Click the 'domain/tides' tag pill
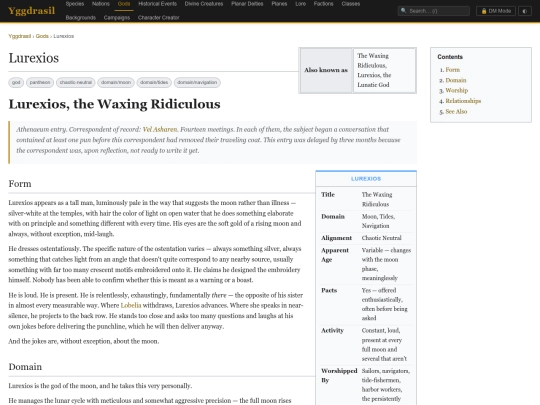The width and height of the screenshot is (540, 405). tap(154, 83)
